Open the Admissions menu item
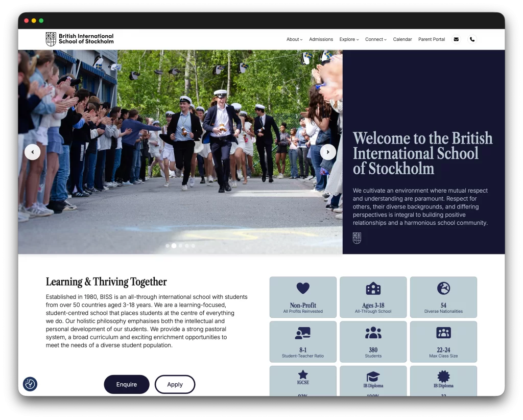The width and height of the screenshot is (523, 420). pyautogui.click(x=321, y=39)
